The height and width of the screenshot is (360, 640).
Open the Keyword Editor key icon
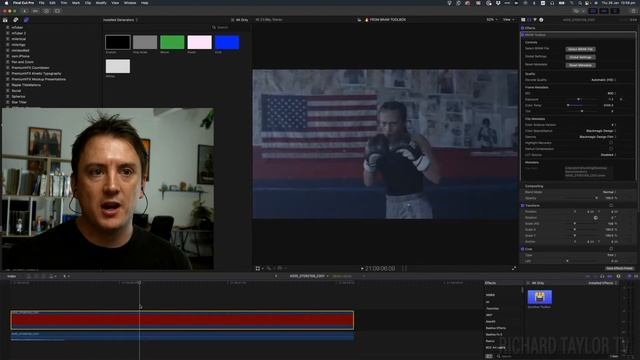[x=36, y=11]
